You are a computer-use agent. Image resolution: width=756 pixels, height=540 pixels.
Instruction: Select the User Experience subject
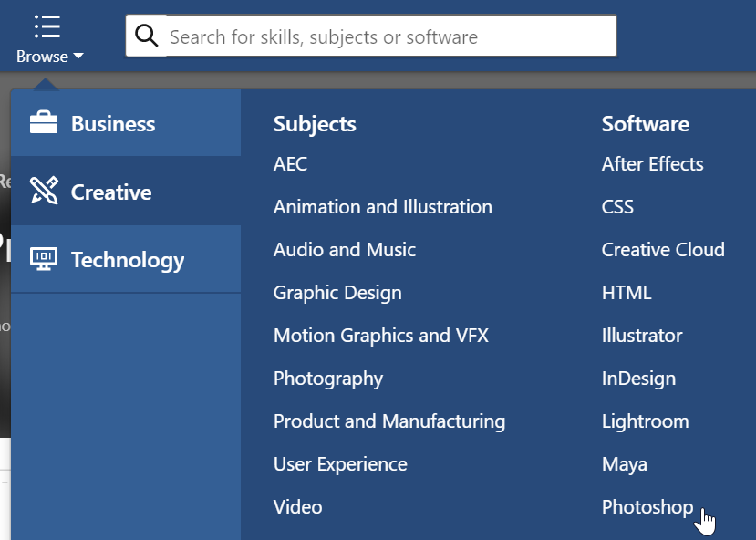[340, 464]
